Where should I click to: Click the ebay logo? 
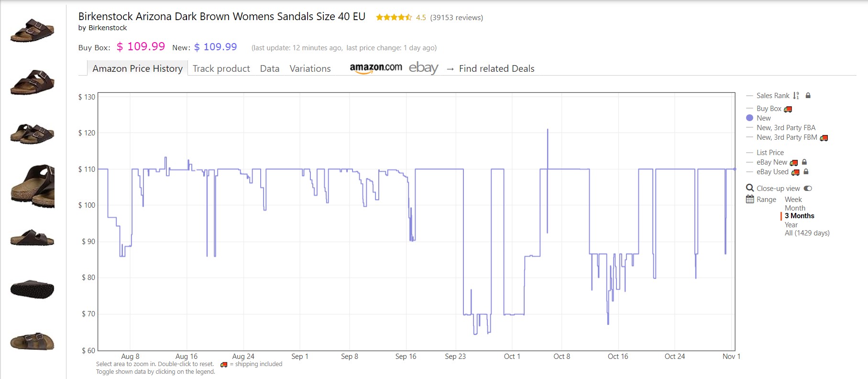click(x=423, y=68)
